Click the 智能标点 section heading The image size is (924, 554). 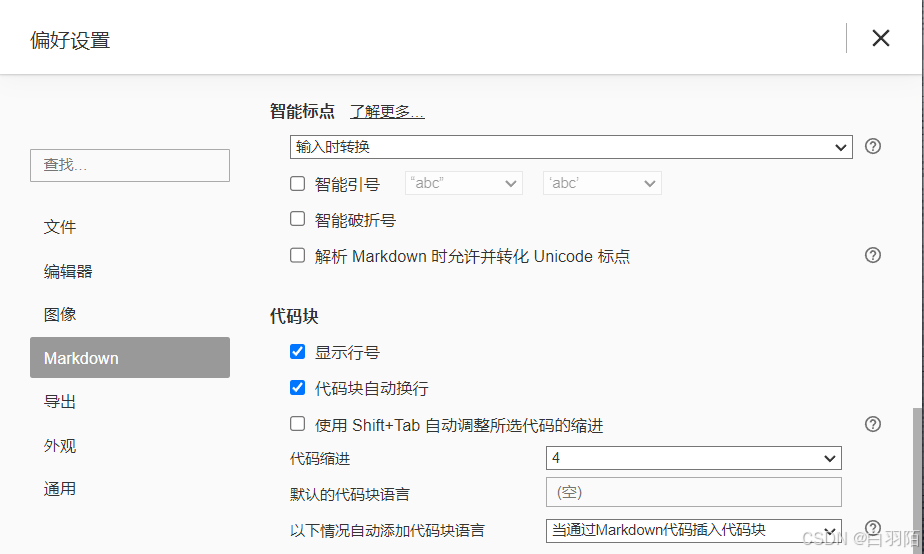[x=302, y=111]
